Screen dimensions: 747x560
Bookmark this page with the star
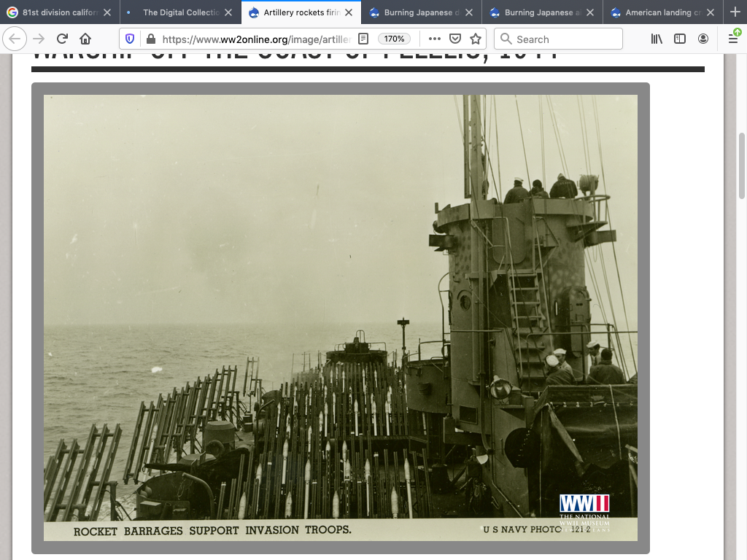pos(476,39)
